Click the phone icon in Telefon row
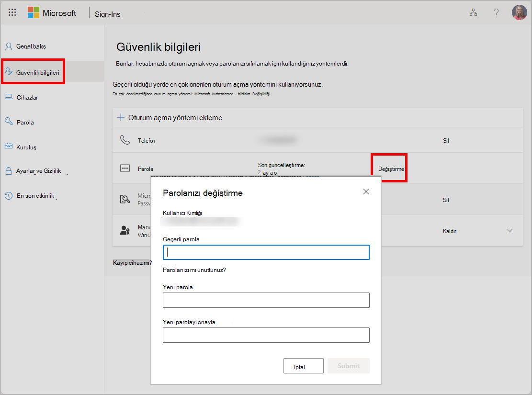The height and width of the screenshot is (395, 532). tap(125, 140)
